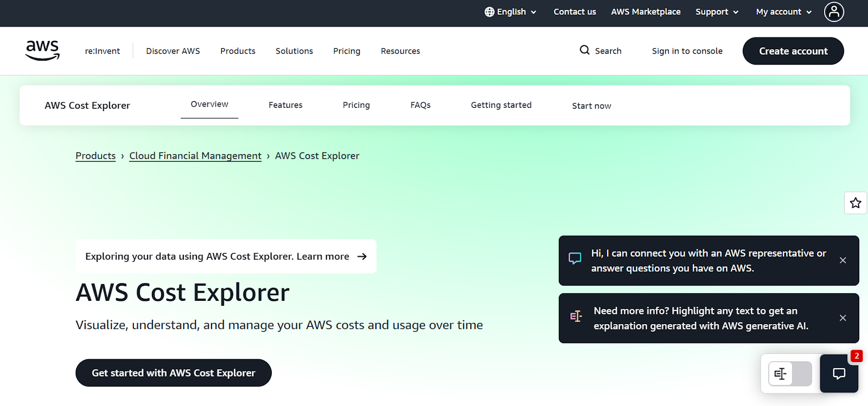Switch to the Getting started tab

coord(501,105)
